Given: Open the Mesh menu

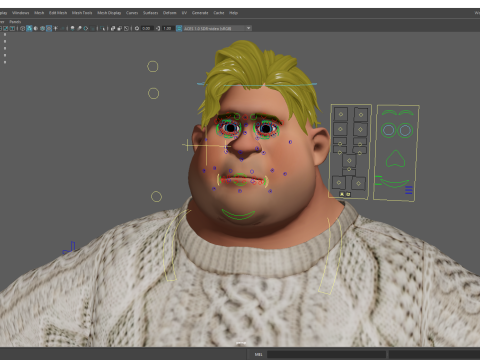Looking at the screenshot, I should 39,13.
